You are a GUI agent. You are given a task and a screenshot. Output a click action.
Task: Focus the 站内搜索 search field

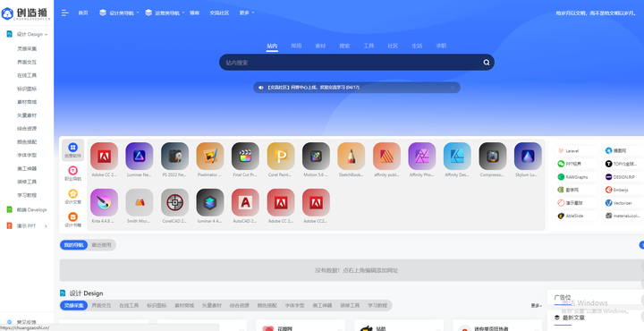(352, 63)
